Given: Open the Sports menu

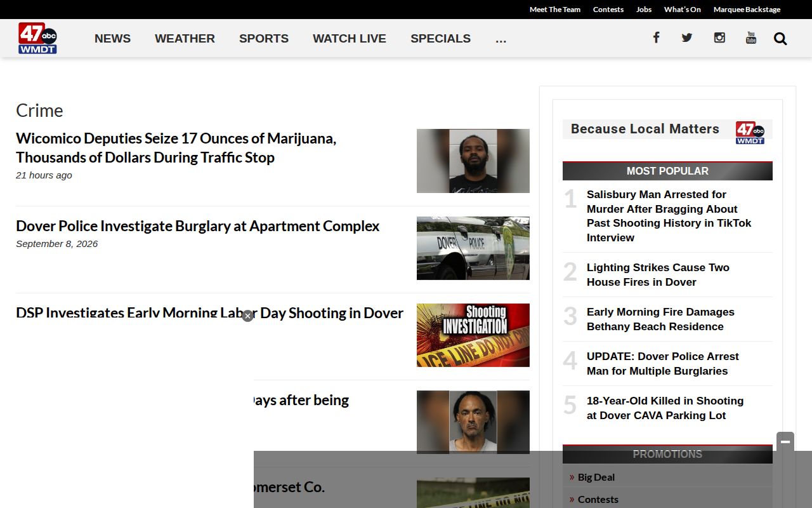Looking at the screenshot, I should coord(264,38).
